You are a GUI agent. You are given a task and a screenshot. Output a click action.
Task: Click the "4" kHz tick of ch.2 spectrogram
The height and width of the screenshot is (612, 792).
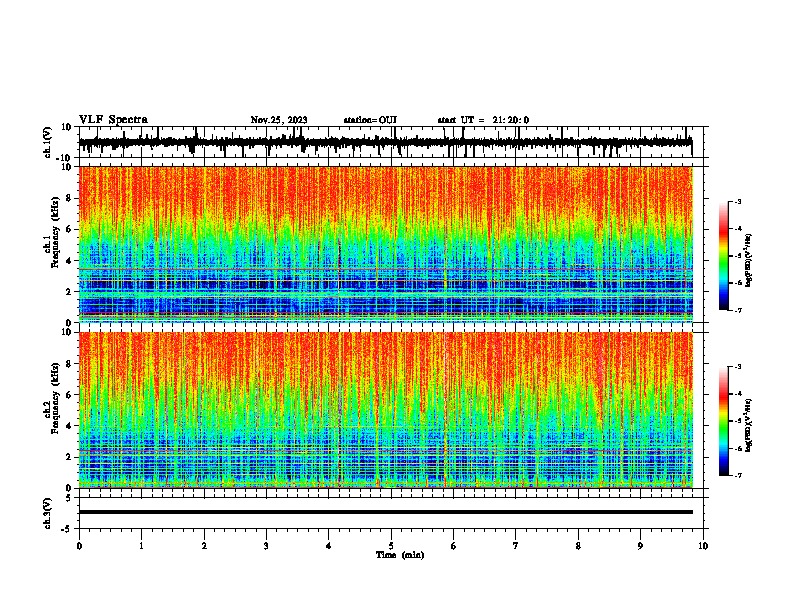[x=69, y=426]
